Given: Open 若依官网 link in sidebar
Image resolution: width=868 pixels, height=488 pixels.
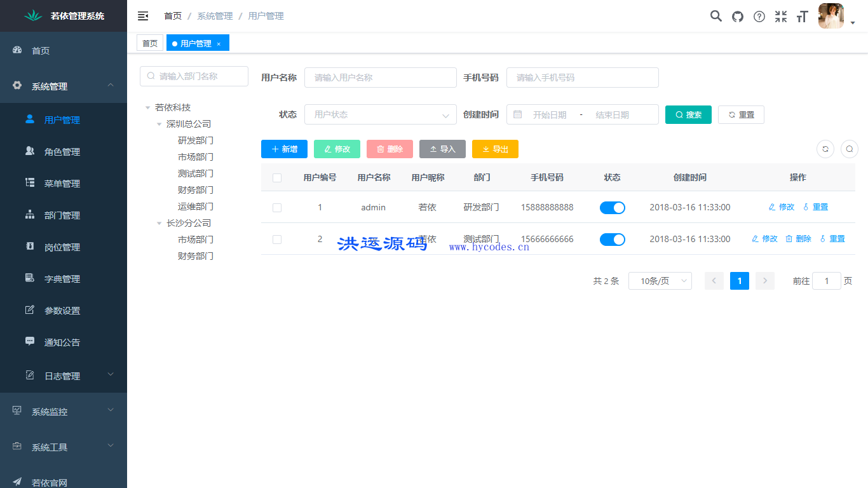Looking at the screenshot, I should (64, 482).
